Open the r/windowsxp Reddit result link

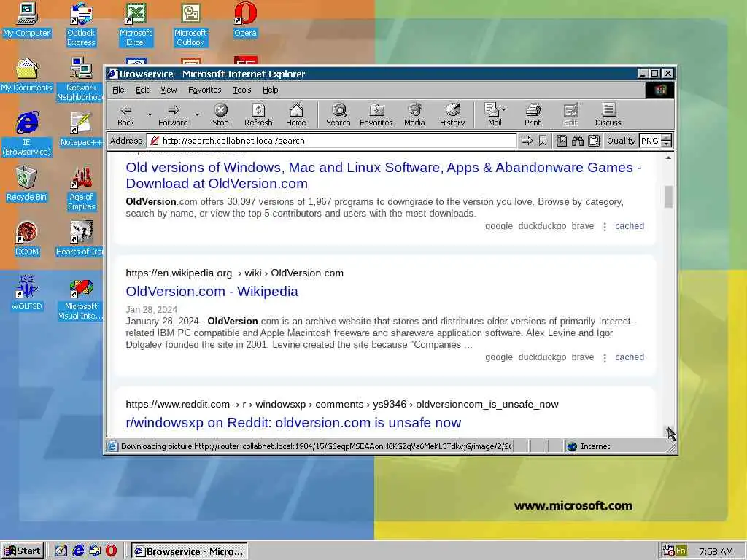293,423
